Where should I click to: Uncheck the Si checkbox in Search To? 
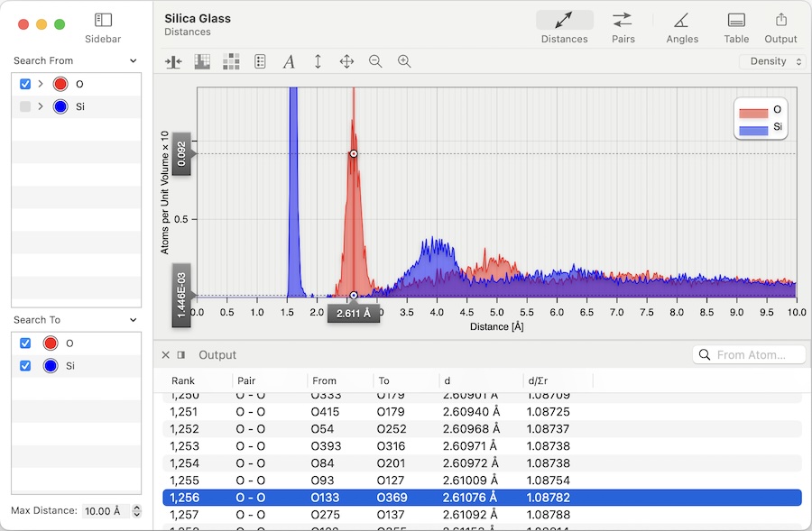[25, 366]
